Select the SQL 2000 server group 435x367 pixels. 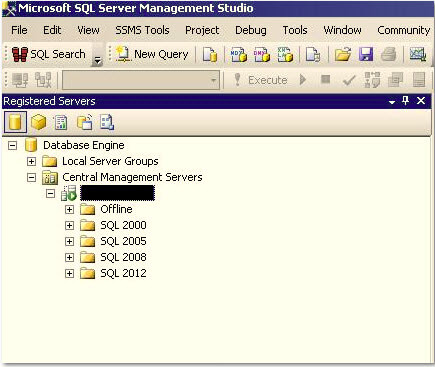pyautogui.click(x=123, y=225)
